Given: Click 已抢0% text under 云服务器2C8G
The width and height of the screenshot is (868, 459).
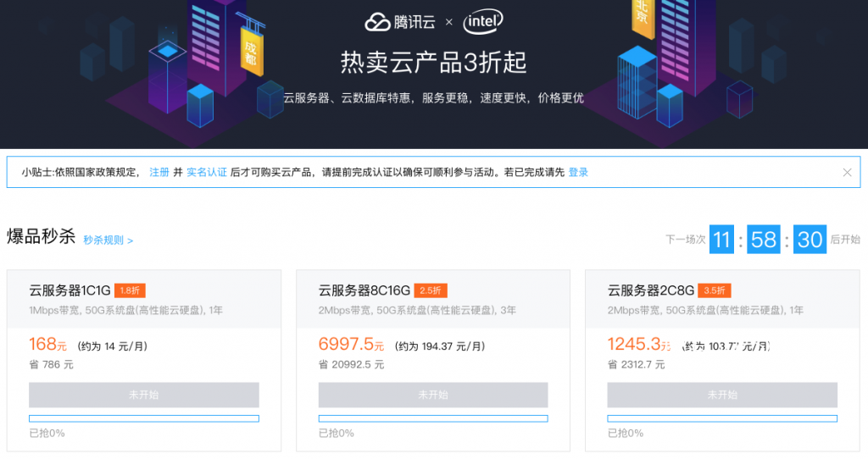Looking at the screenshot, I should point(625,433).
